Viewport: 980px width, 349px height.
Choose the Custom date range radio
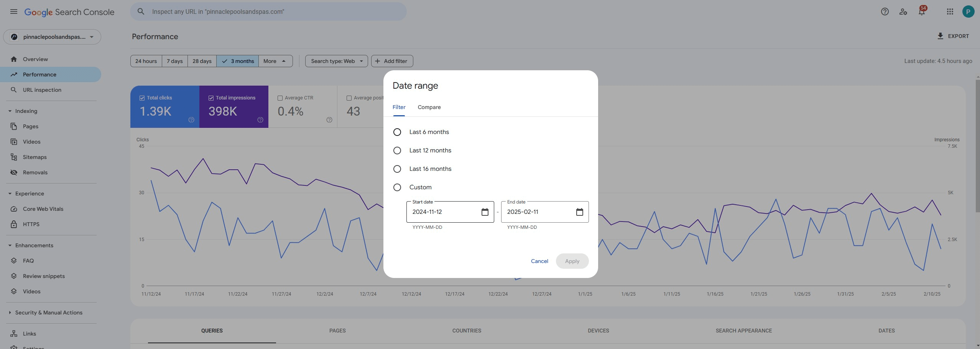[397, 187]
